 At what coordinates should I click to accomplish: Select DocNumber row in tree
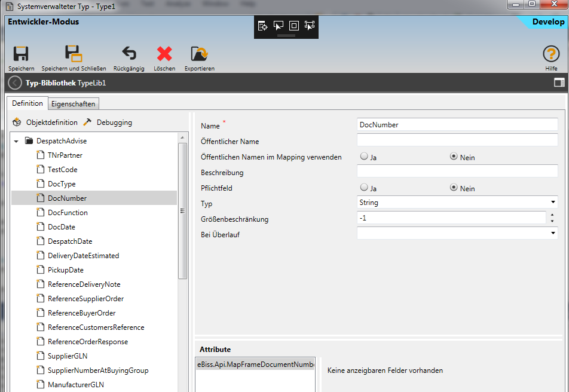pyautogui.click(x=94, y=198)
